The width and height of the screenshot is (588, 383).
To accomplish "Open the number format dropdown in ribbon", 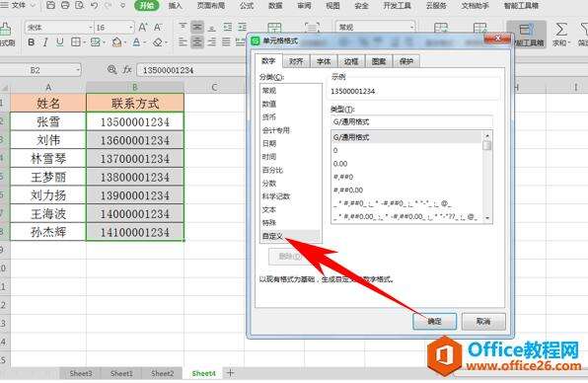I will (x=412, y=27).
